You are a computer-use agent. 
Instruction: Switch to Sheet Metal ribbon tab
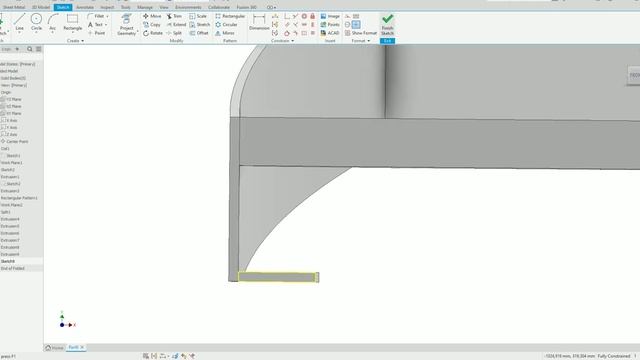point(14,7)
